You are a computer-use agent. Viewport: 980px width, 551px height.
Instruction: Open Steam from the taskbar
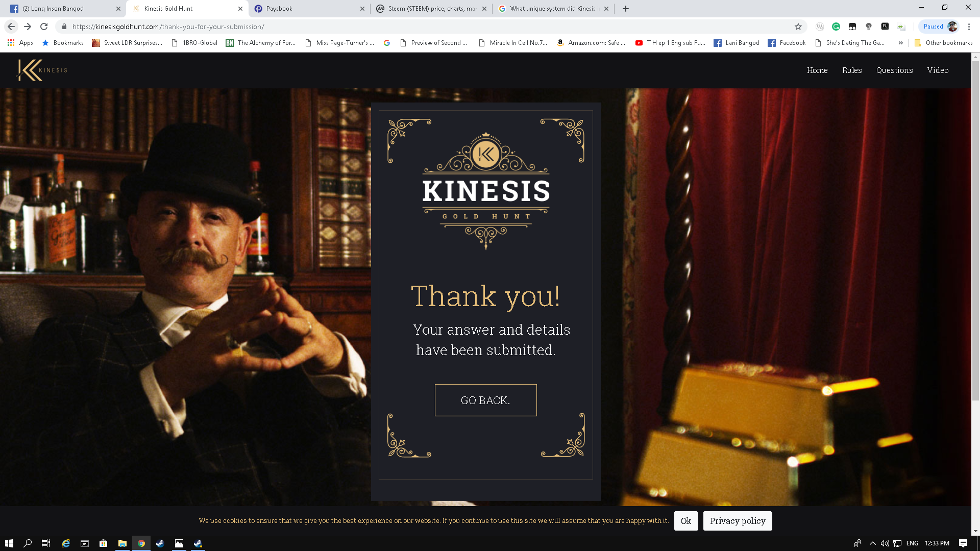160,543
